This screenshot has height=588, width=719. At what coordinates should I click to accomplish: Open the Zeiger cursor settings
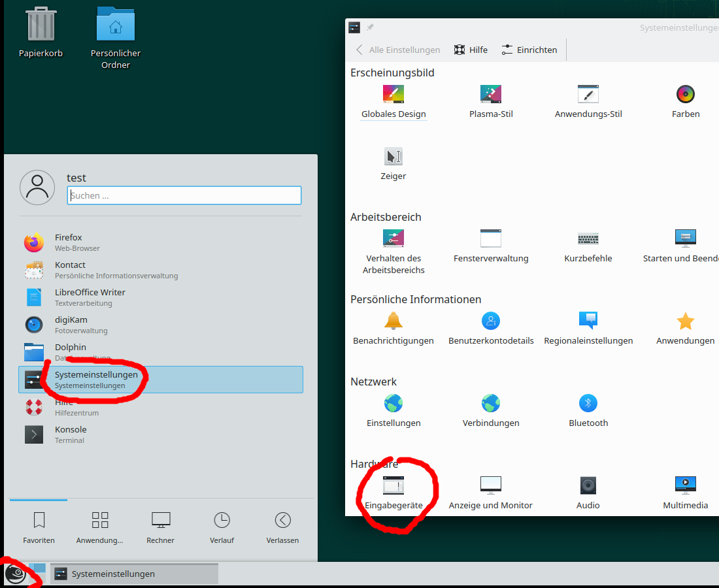(393, 163)
